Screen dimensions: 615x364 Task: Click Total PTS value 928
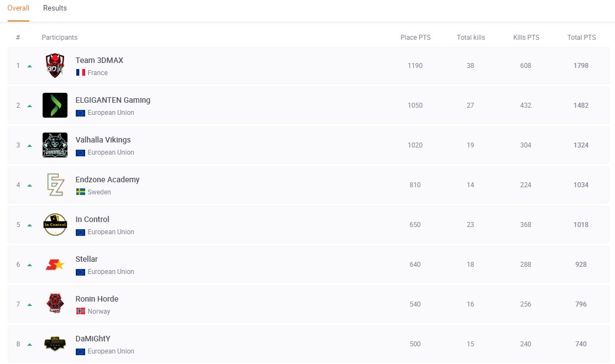point(581,265)
